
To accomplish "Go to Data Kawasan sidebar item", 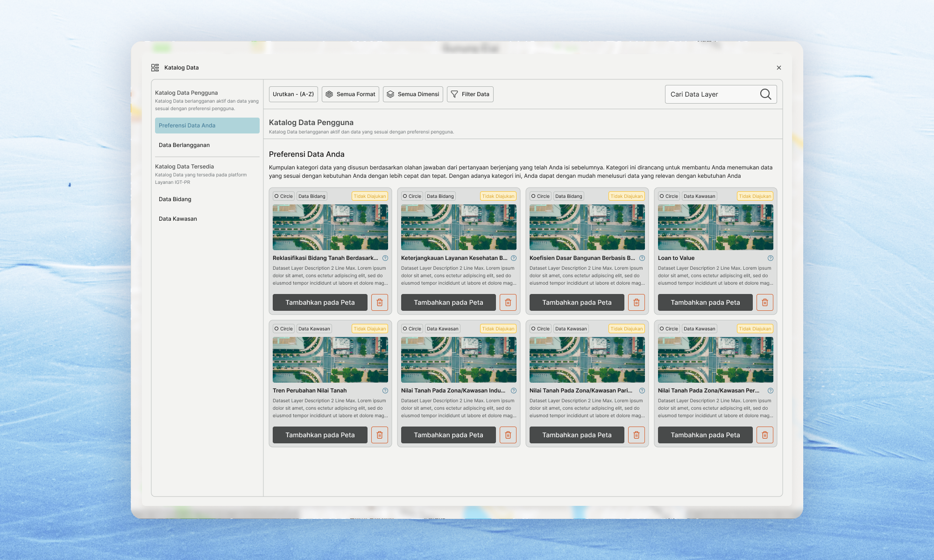I will click(178, 219).
